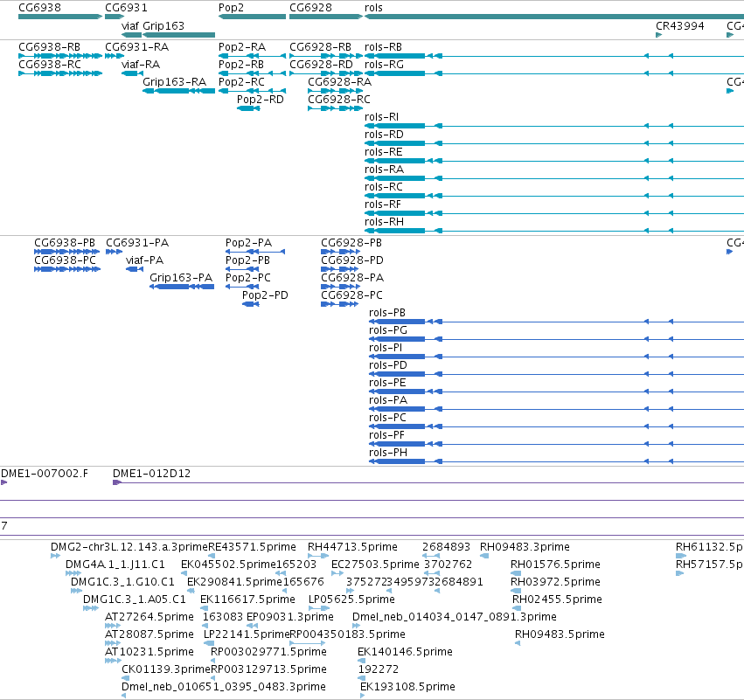Screen dimensions: 744x700
Task: Click the EK140146.5prime EST label
Action: pos(405,652)
